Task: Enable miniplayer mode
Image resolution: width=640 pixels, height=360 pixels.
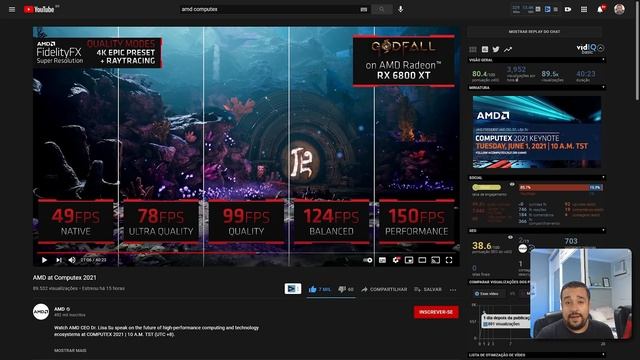Action: tap(409, 260)
